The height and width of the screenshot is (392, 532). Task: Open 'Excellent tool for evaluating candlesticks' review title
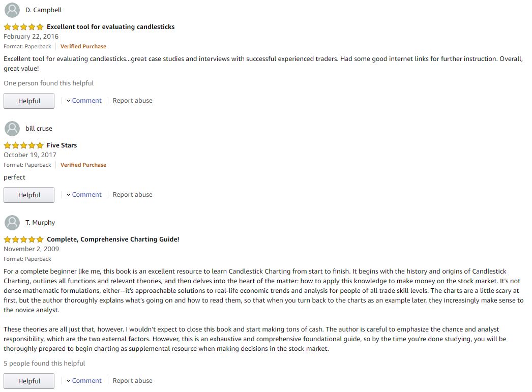tap(110, 27)
